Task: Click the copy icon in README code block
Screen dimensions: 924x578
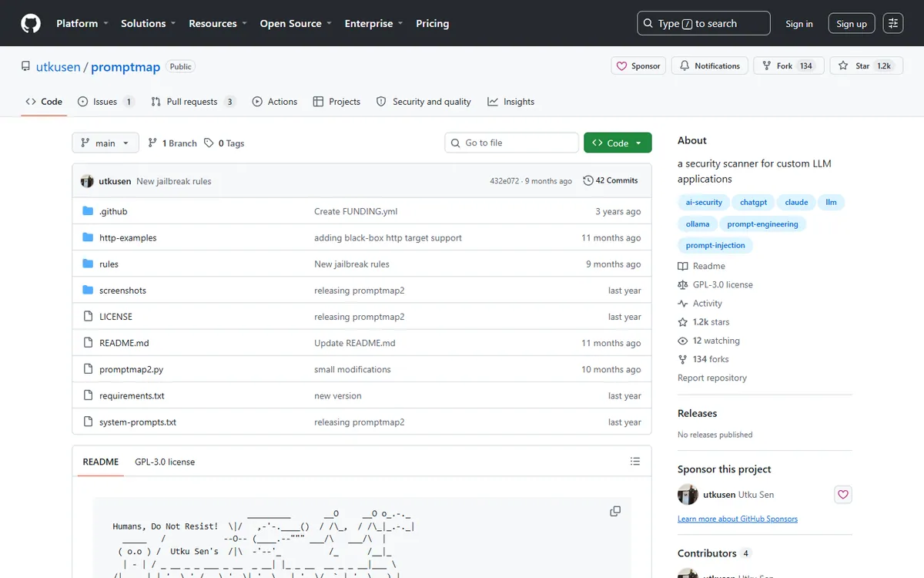Action: pyautogui.click(x=615, y=511)
